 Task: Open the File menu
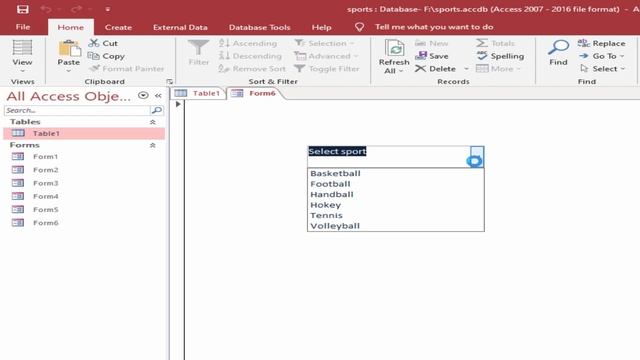(23, 27)
